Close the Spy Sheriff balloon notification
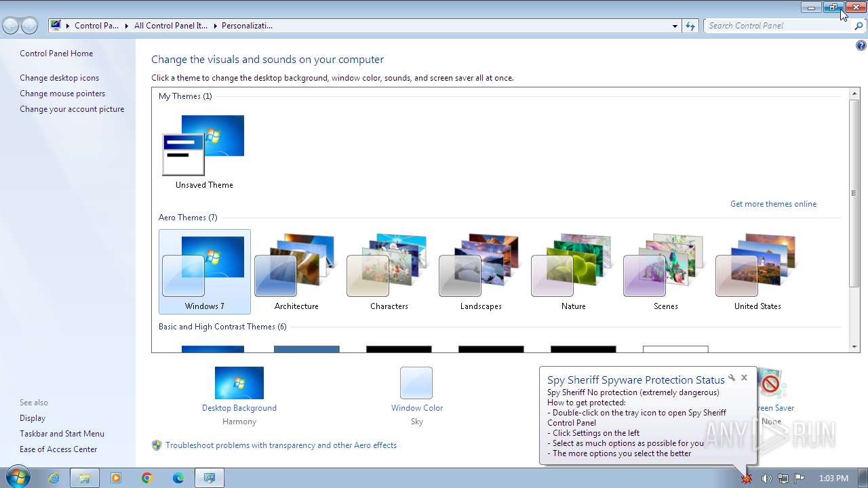Viewport: 868px width, 488px height. pyautogui.click(x=744, y=378)
